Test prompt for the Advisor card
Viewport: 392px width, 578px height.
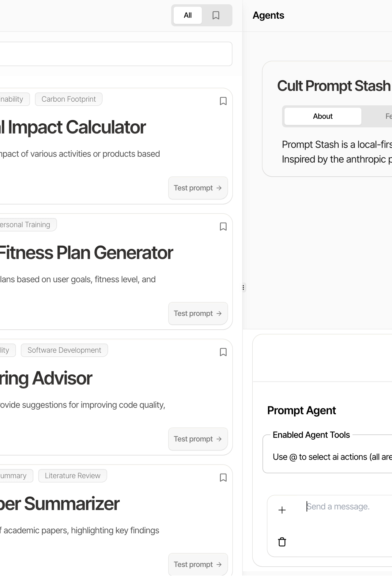click(x=198, y=439)
